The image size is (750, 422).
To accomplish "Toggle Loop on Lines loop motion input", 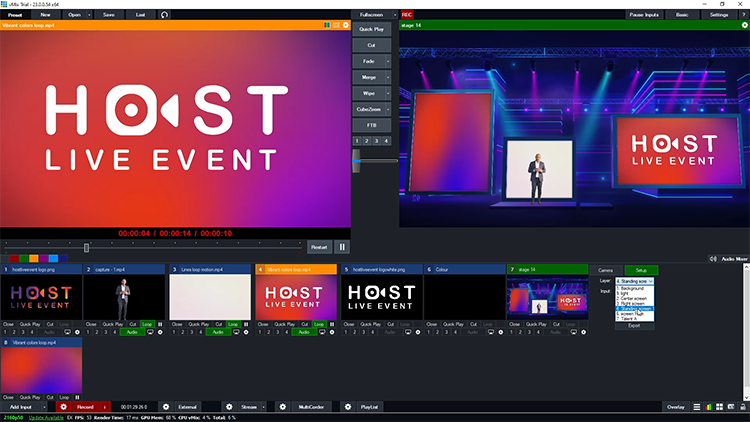I will 233,324.
